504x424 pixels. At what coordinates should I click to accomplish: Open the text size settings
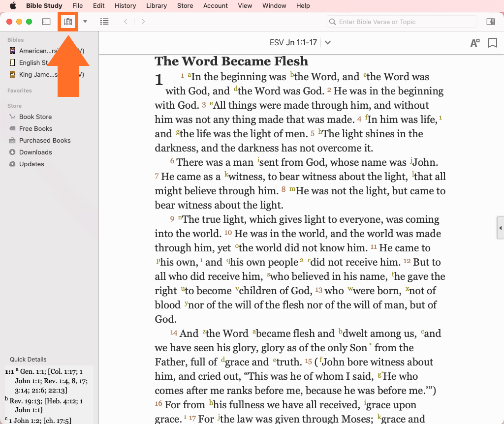475,43
